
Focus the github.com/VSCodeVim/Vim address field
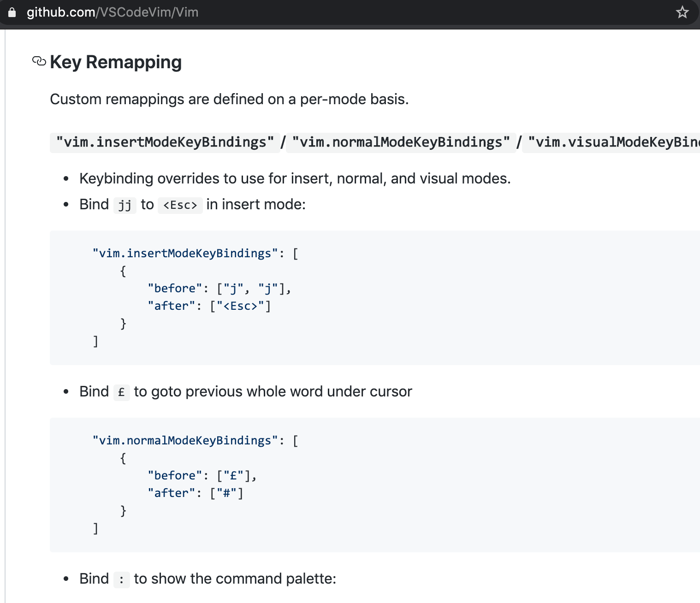[x=113, y=12]
